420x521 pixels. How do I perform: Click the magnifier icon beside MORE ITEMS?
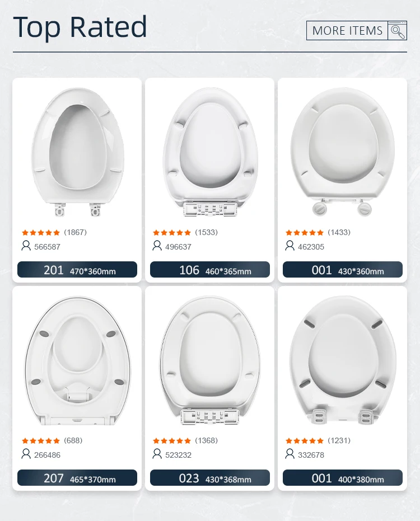(397, 31)
